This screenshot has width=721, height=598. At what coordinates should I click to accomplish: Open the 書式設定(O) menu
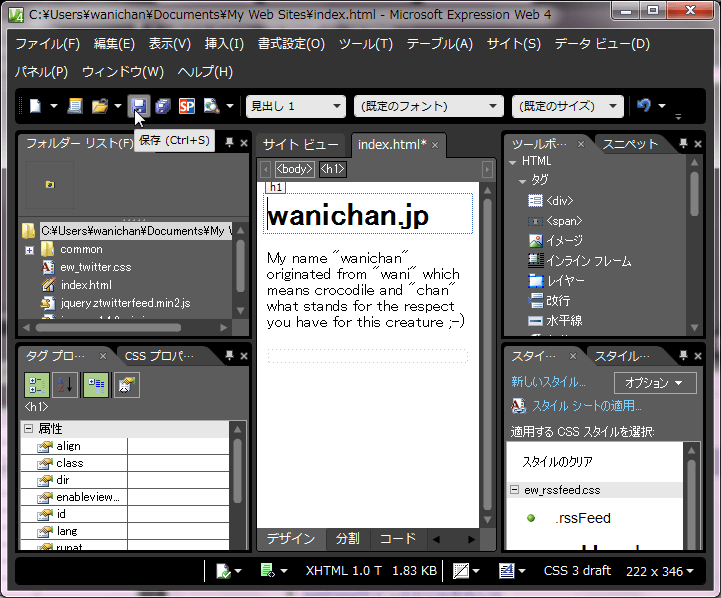[291, 44]
